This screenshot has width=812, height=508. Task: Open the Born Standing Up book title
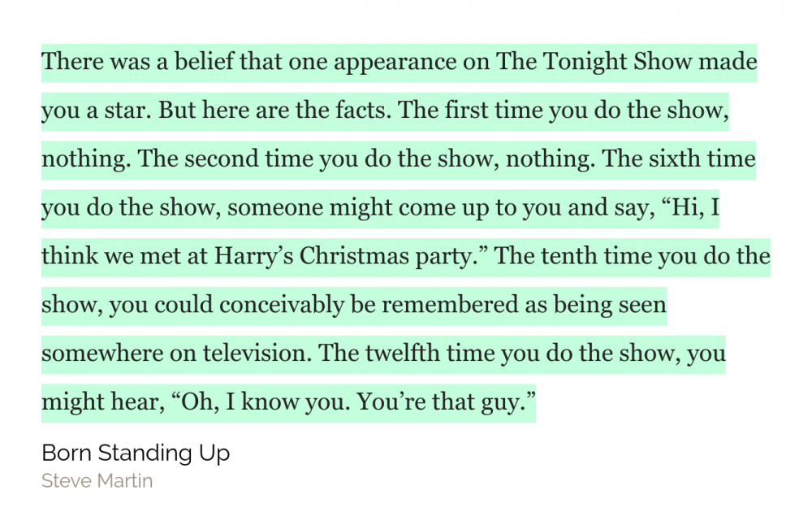(136, 453)
